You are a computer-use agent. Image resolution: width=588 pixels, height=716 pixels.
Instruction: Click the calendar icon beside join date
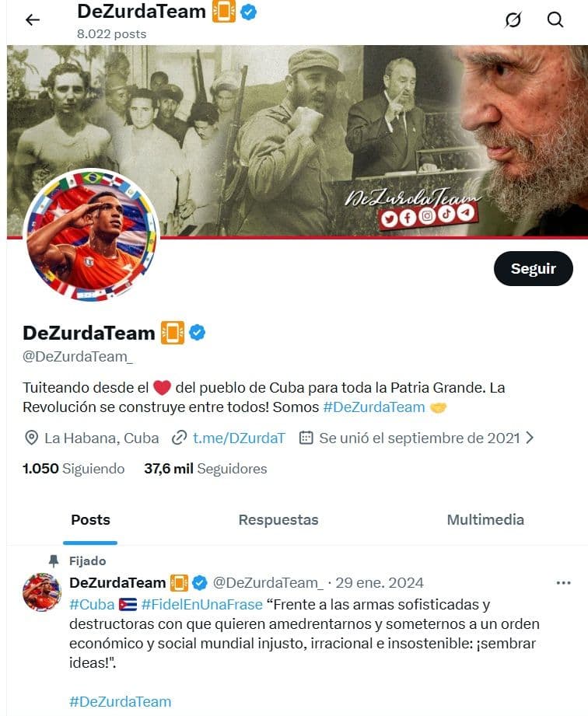point(306,438)
